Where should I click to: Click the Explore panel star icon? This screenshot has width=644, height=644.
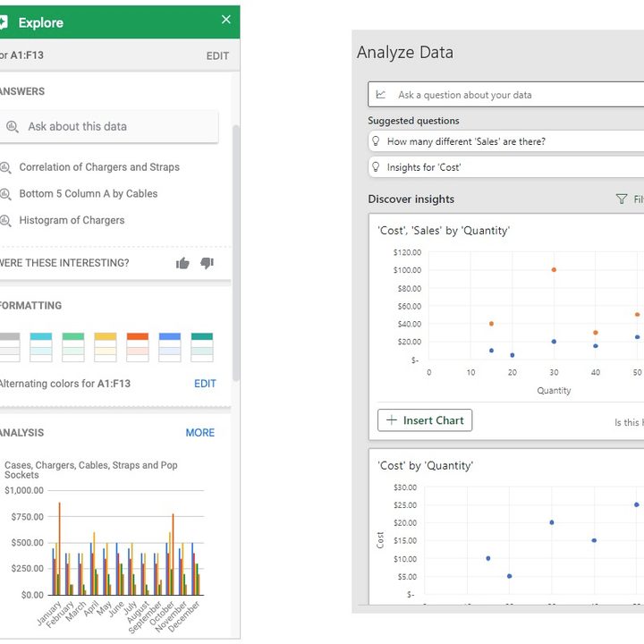(4, 22)
